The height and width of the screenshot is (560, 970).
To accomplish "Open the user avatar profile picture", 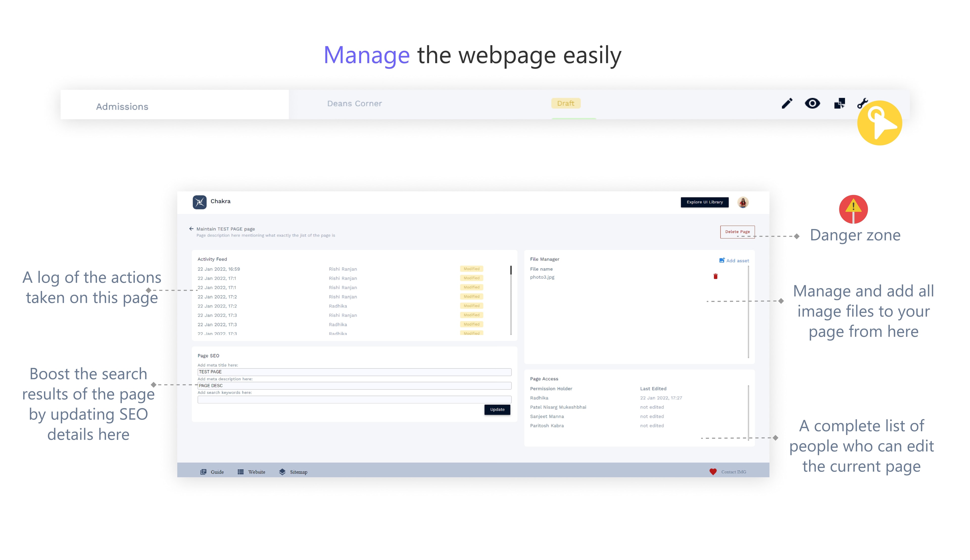I will (x=743, y=202).
